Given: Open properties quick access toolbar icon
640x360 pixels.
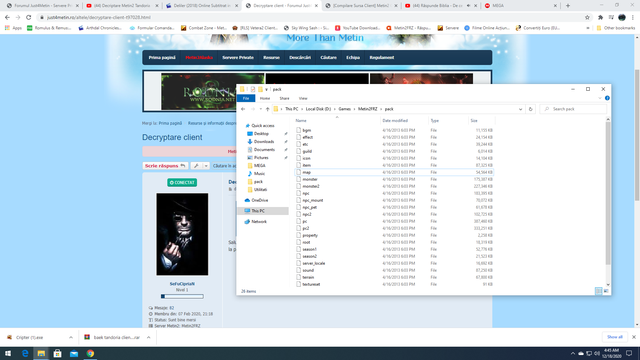Looking at the screenshot, I should pos(253,89).
